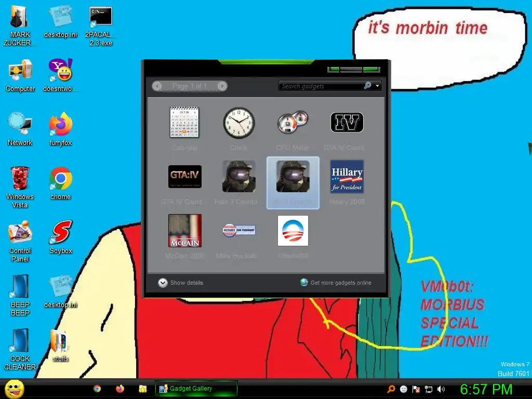Open Get more gadgets online
Image resolution: width=532 pixels, height=399 pixels.
(336, 283)
